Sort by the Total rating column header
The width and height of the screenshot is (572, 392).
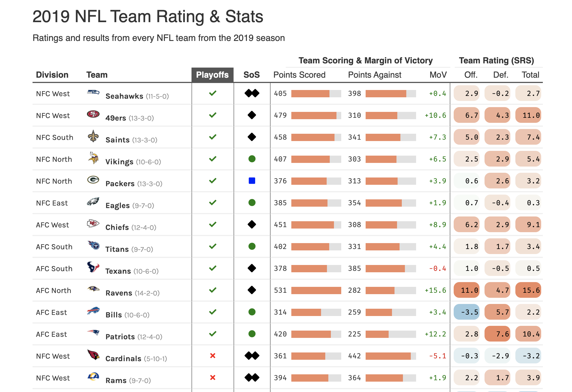530,75
